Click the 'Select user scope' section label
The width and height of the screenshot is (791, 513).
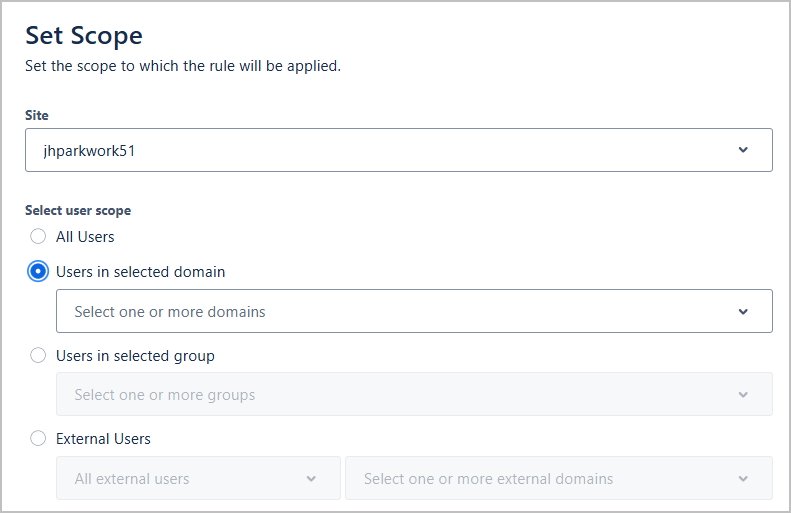78,210
